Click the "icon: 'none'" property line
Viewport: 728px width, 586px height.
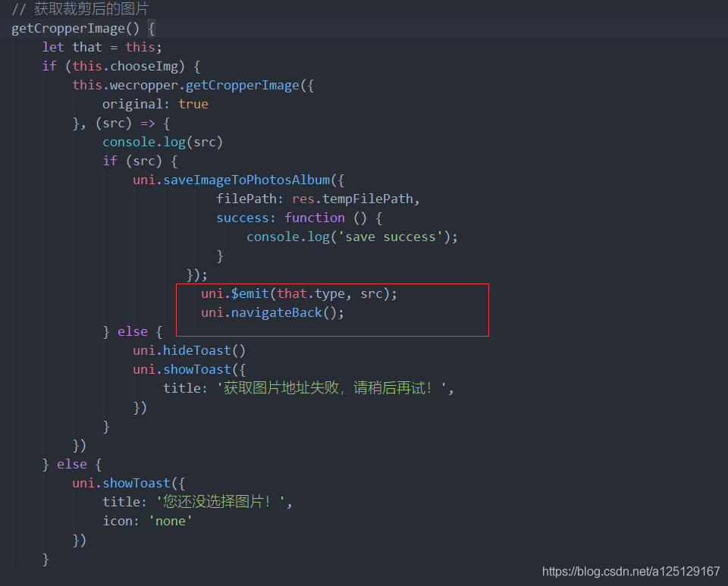(147, 521)
